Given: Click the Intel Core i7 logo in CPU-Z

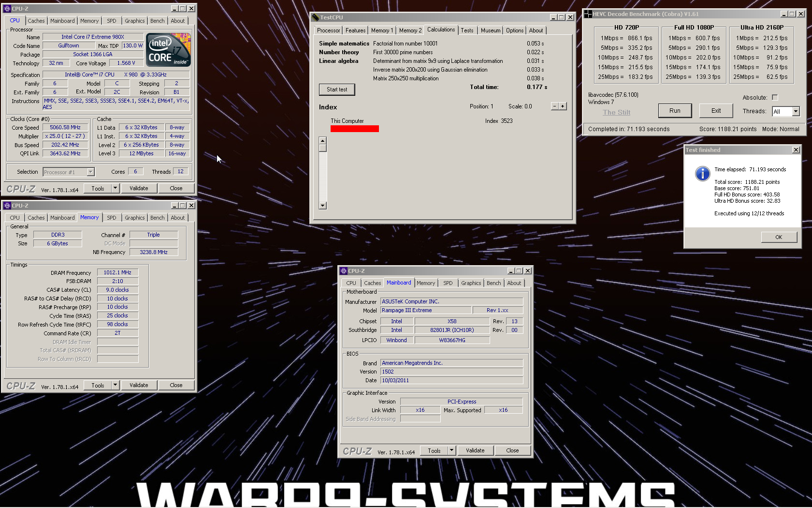Looking at the screenshot, I should pos(169,50).
